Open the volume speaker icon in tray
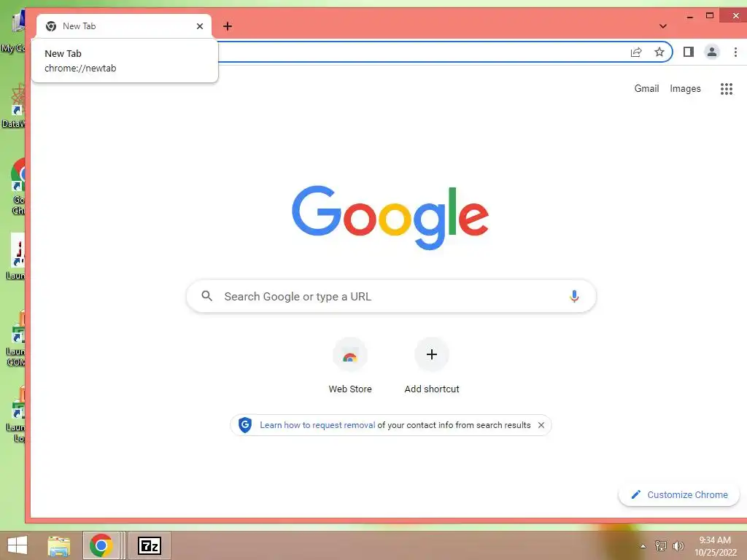 pos(678,546)
